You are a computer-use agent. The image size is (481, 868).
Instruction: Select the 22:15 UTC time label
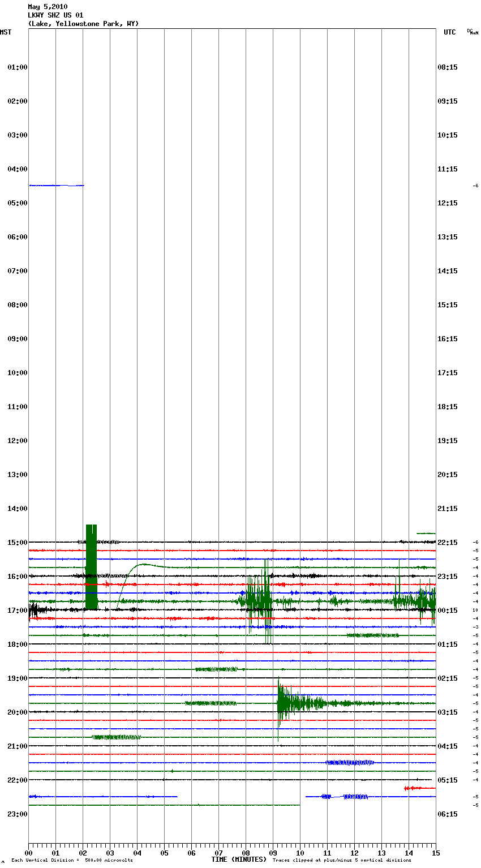point(448,543)
